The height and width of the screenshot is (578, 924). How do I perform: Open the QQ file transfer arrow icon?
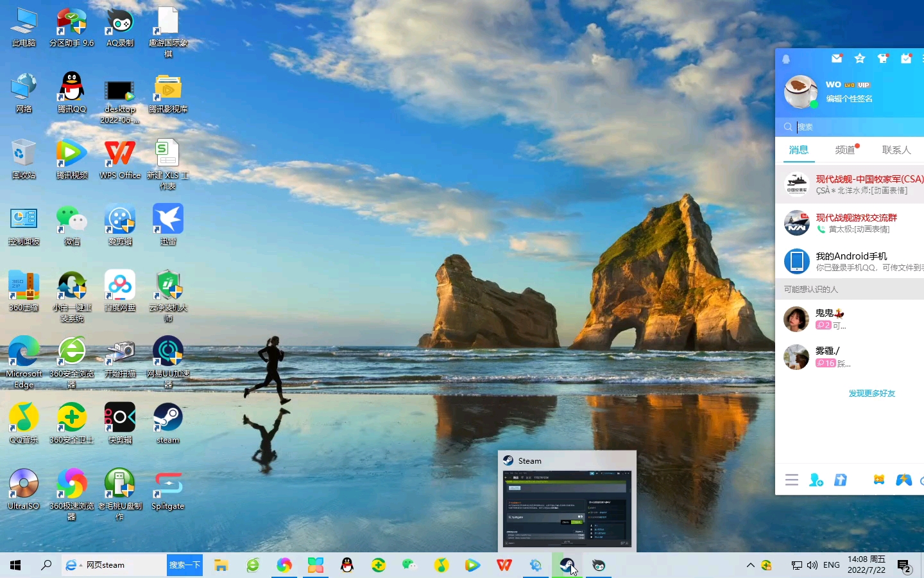click(841, 480)
